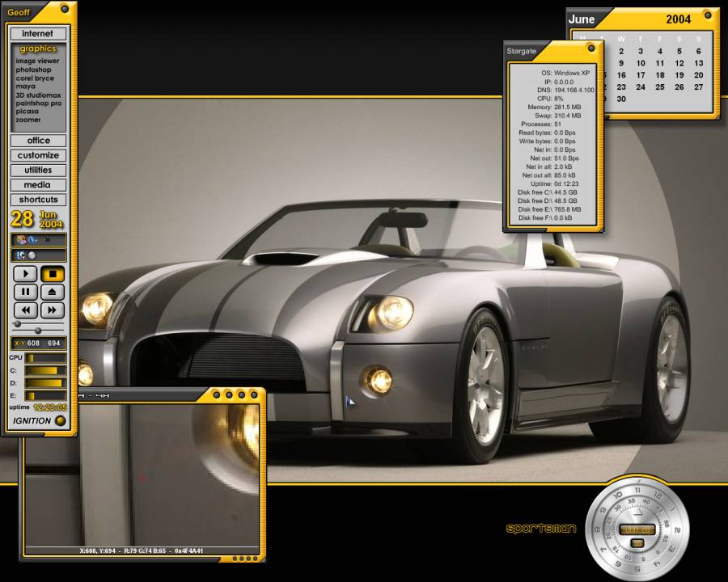Viewport: 728px width, 582px height.
Task: Pause playback using the pause button
Action: pos(26,292)
